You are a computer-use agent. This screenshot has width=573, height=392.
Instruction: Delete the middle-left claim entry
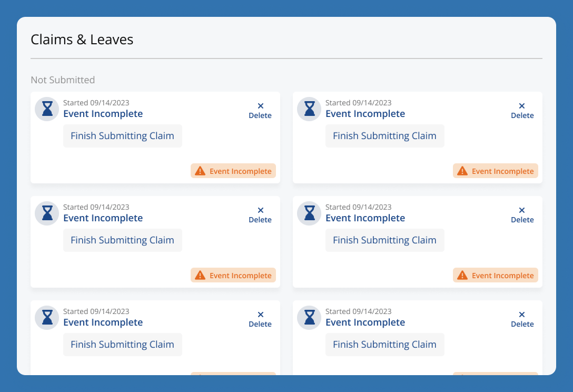260,213
